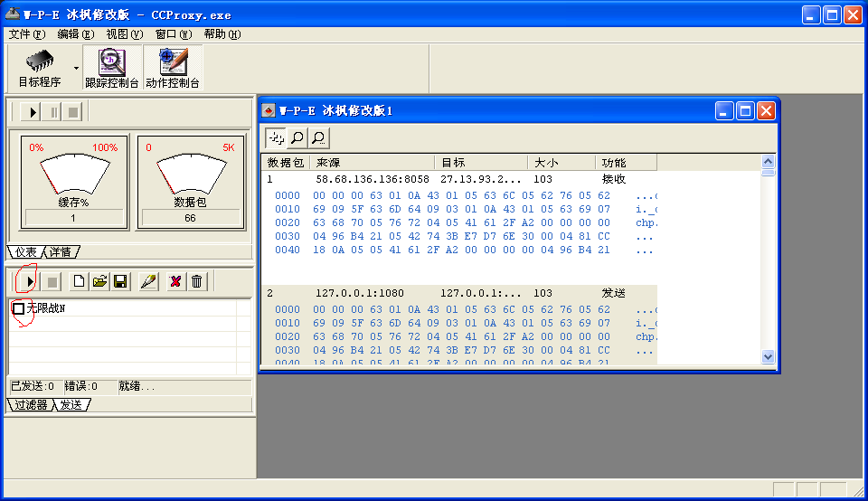The height and width of the screenshot is (501, 868).
Task: Maximize the 冰枫修改版1 packet window
Action: coord(745,111)
